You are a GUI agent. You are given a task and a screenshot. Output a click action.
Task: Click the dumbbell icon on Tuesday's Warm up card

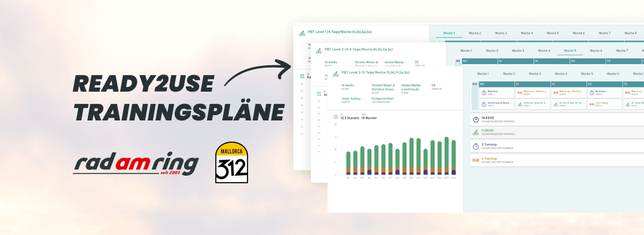tap(520, 93)
